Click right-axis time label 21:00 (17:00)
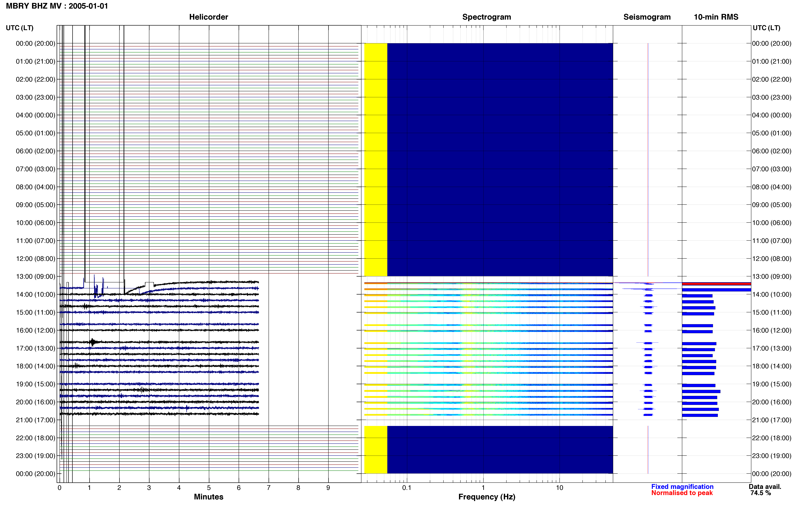Image resolution: width=812 pixels, height=508 pixels. [x=772, y=420]
